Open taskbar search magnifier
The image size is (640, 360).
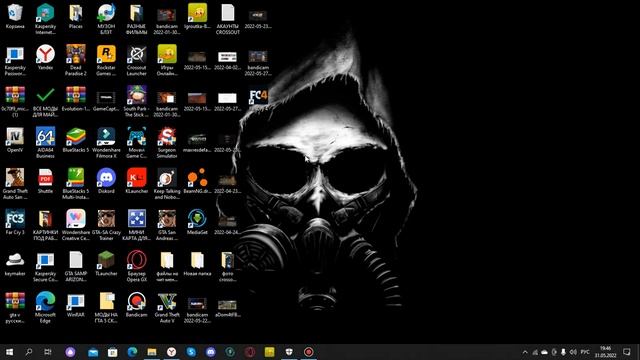(x=29, y=352)
